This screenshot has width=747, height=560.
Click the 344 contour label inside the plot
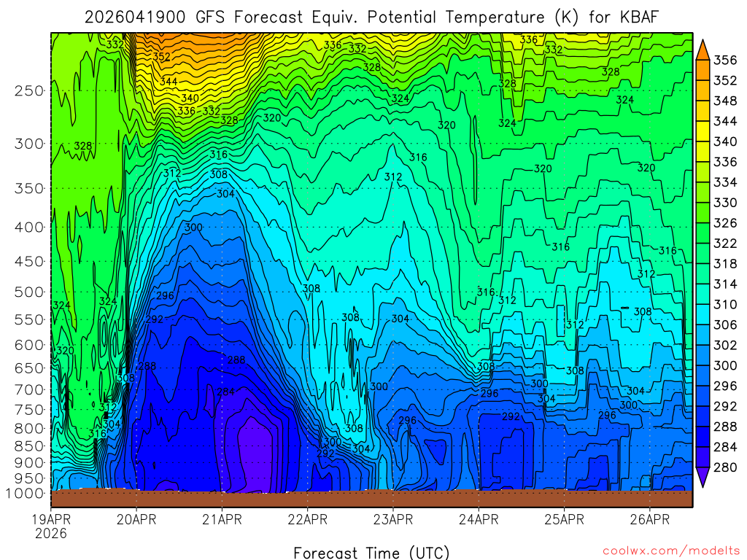[x=169, y=82]
